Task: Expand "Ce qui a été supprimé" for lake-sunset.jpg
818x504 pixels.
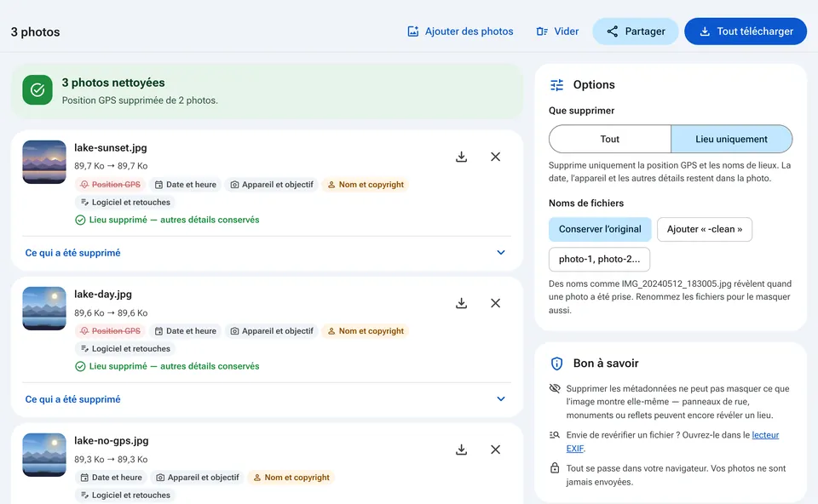Action: (267, 253)
